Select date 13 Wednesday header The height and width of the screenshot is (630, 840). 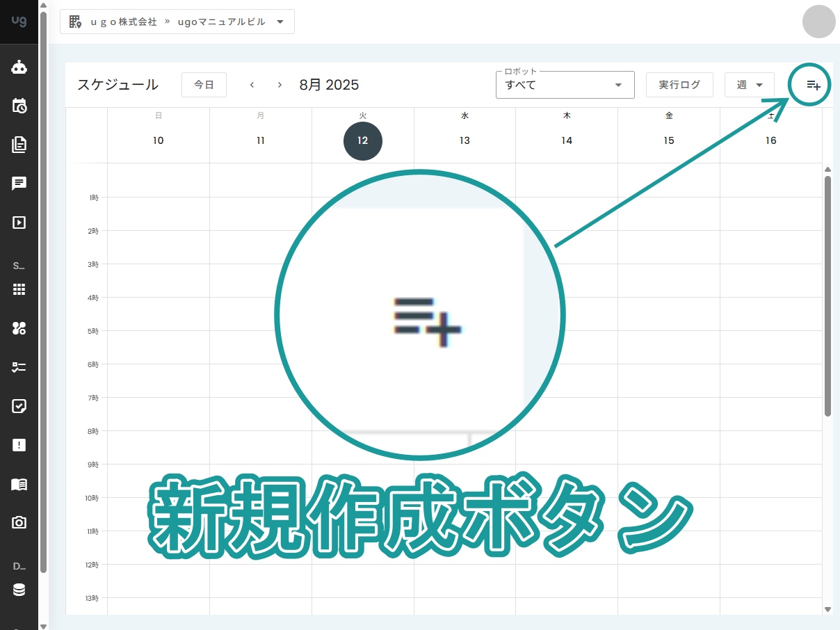click(x=465, y=140)
